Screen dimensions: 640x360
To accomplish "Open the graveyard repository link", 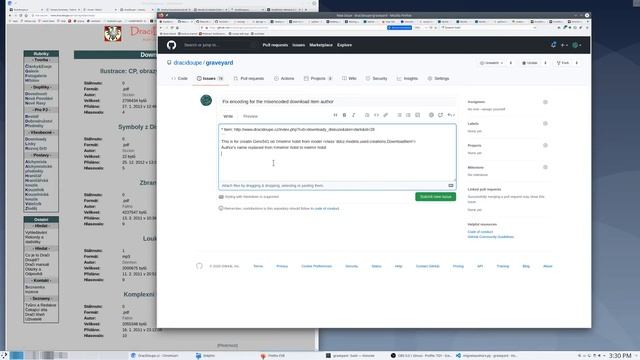I will [x=219, y=63].
